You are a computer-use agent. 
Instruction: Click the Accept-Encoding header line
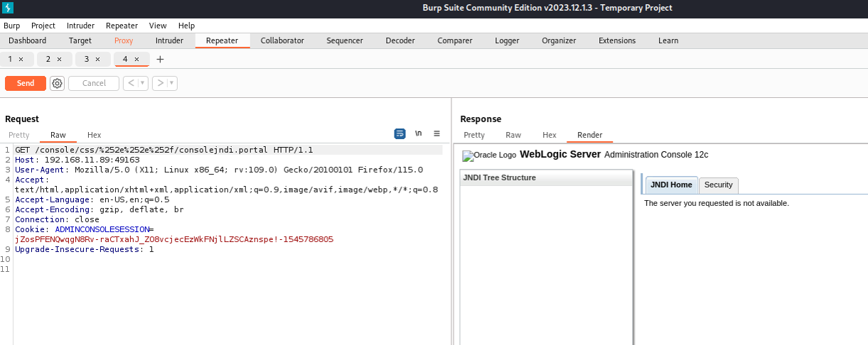tap(100, 209)
